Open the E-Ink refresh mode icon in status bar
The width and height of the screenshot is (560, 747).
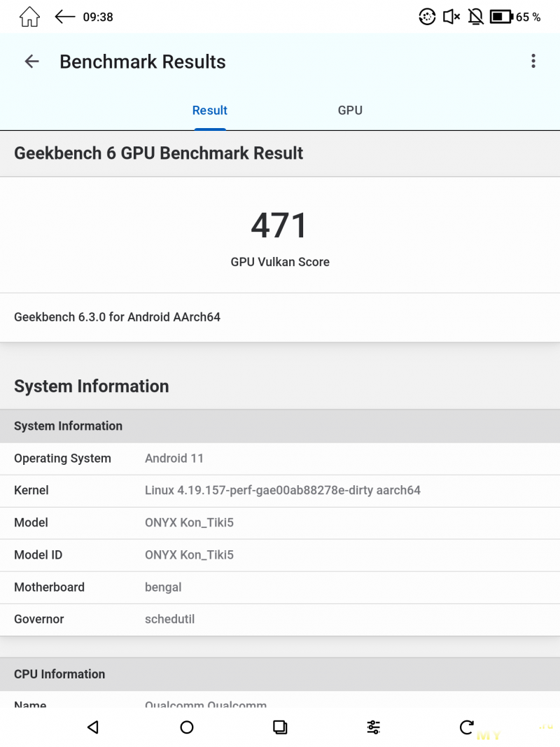click(x=427, y=17)
